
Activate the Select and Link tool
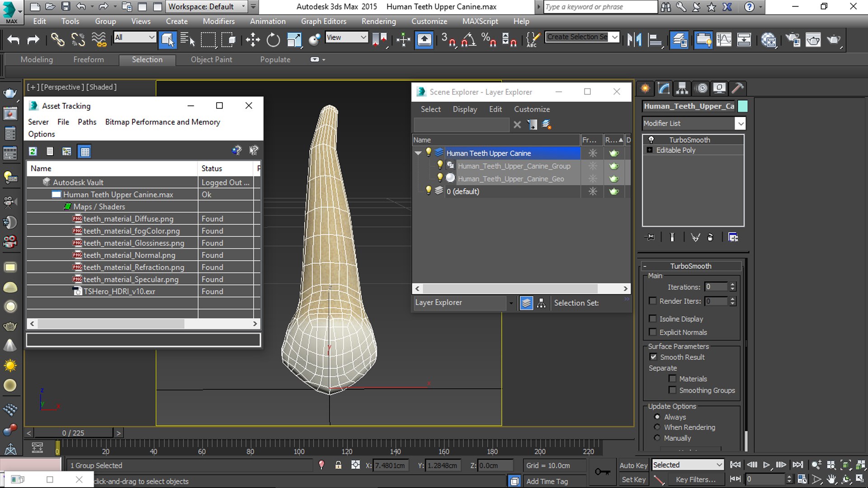(57, 40)
